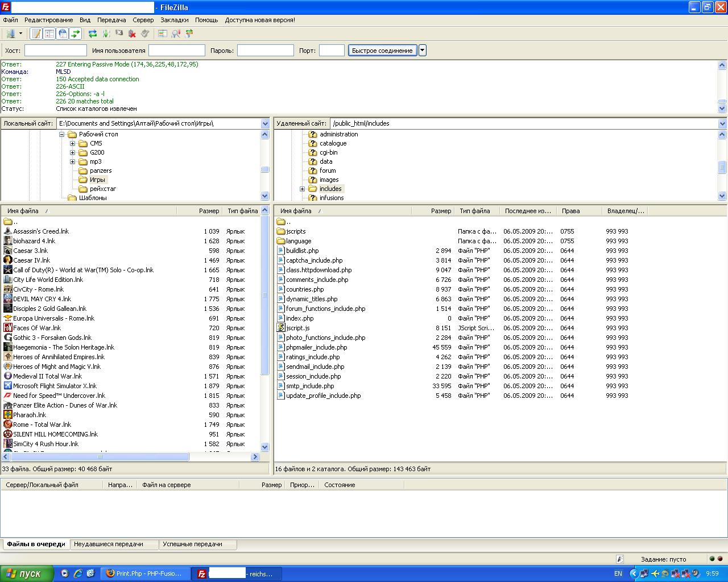Image resolution: width=728 pixels, height=582 pixels.
Task: Click the Refresh file lists icon
Action: [92, 34]
